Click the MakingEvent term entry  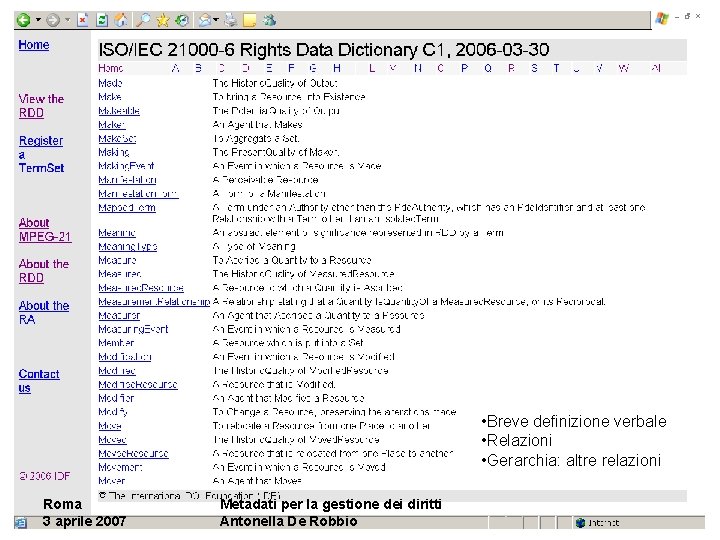click(x=126, y=166)
